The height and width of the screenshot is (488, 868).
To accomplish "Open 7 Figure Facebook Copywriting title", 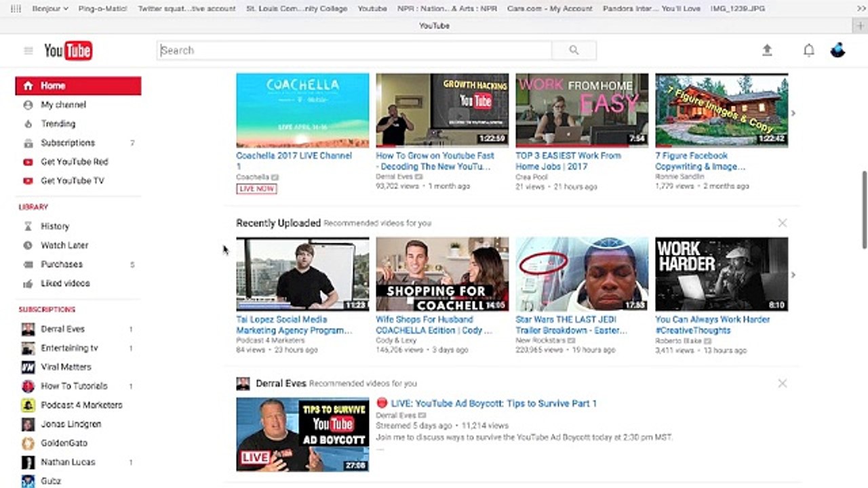I will pos(701,161).
